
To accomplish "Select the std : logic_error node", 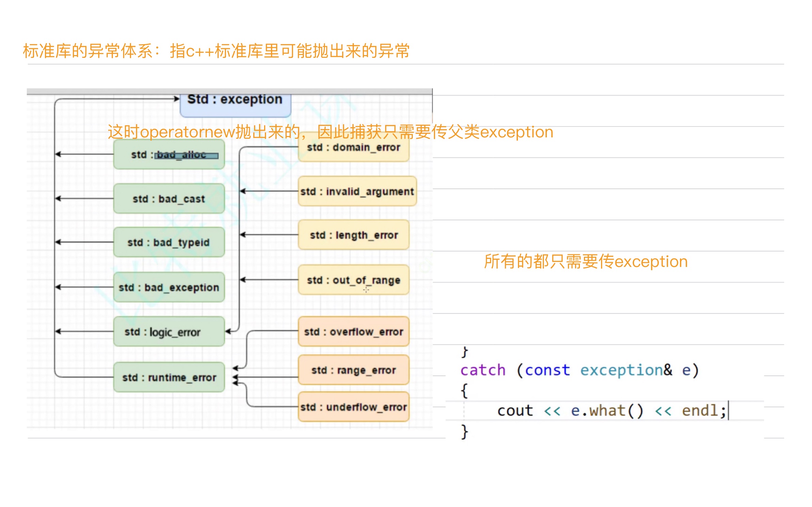I will (169, 332).
